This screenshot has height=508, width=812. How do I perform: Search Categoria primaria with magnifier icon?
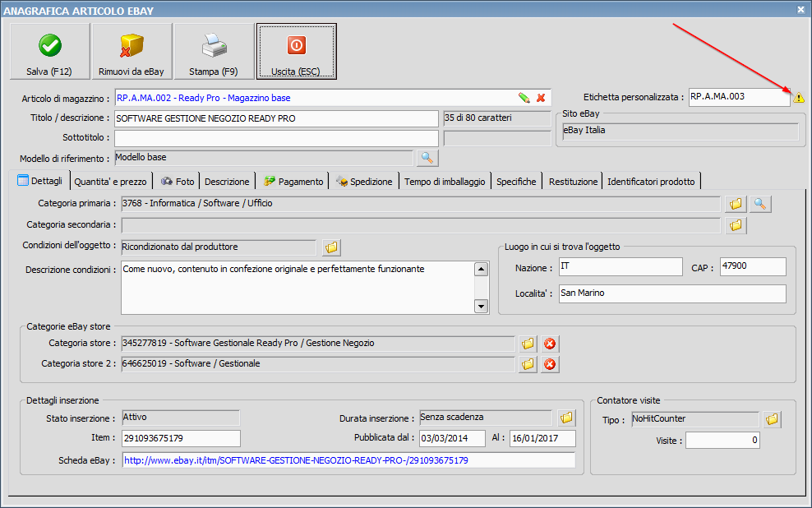tap(759, 204)
